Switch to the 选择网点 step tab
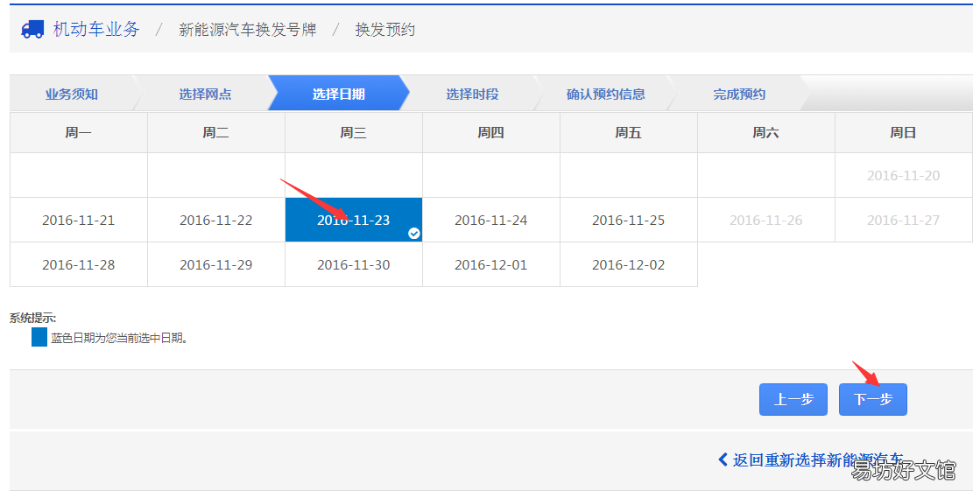Viewport: 980px width, 498px height. 205,95
